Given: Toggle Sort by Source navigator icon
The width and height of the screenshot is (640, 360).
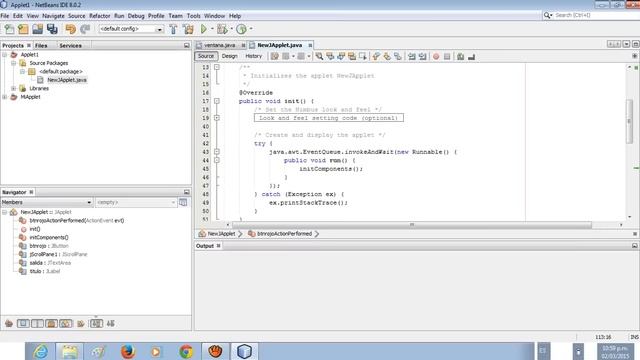Looking at the screenshot, I should pyautogui.click(x=111, y=324).
